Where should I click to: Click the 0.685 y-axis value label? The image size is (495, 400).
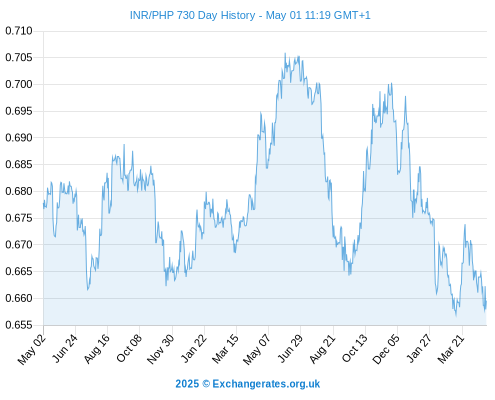pyautogui.click(x=19, y=164)
